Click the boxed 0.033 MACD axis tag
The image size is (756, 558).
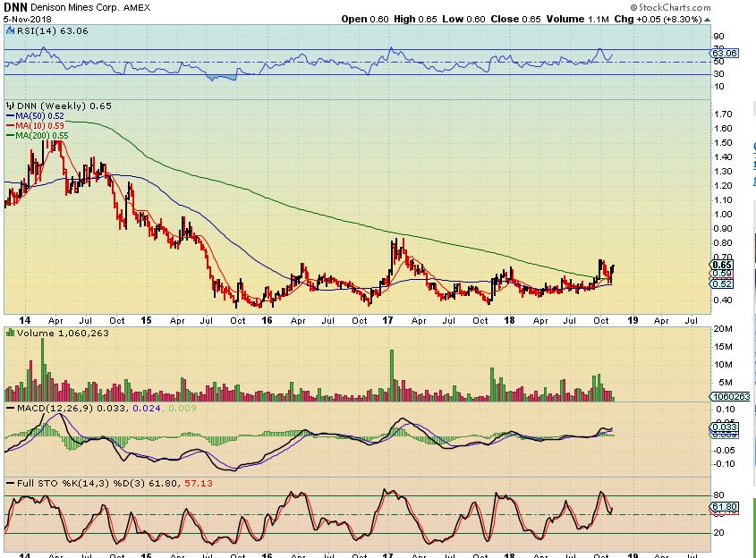click(724, 427)
